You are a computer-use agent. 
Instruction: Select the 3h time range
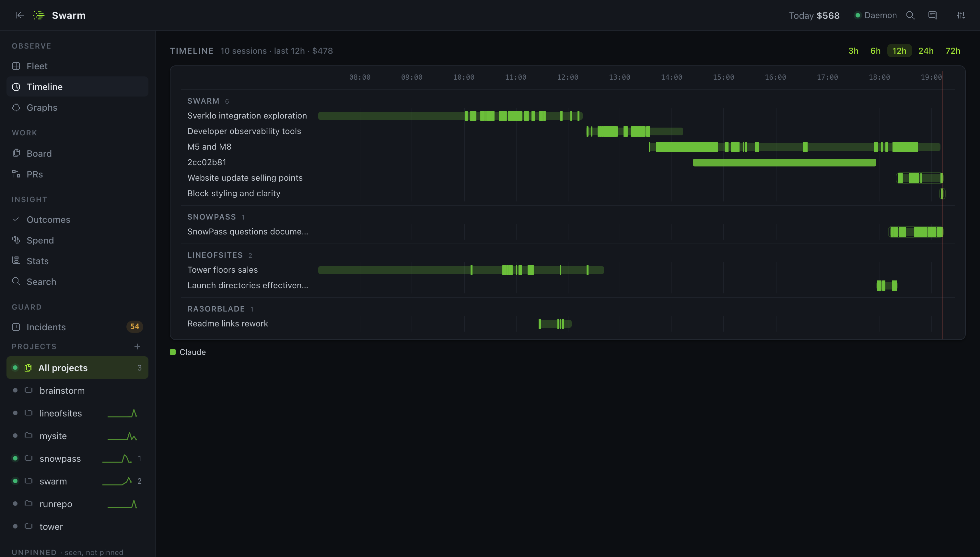coord(853,51)
